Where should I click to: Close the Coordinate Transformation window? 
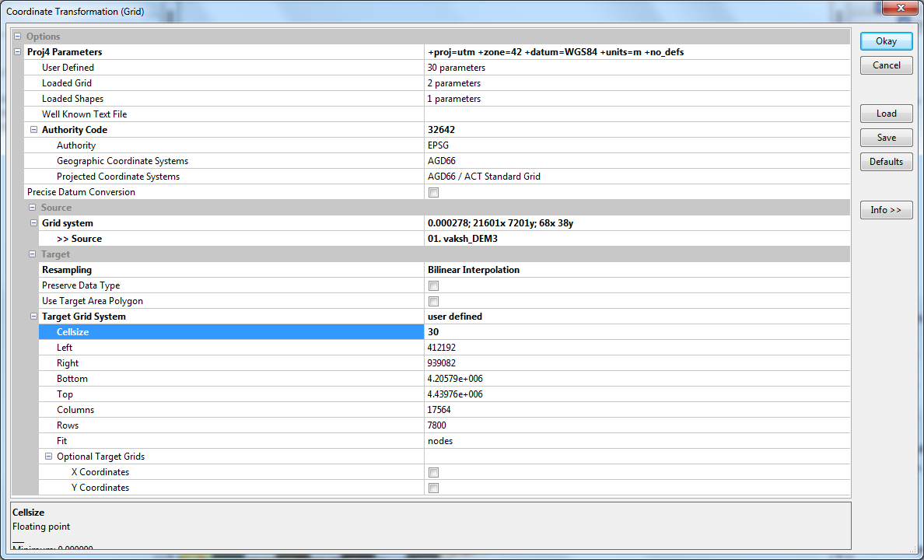[901, 8]
